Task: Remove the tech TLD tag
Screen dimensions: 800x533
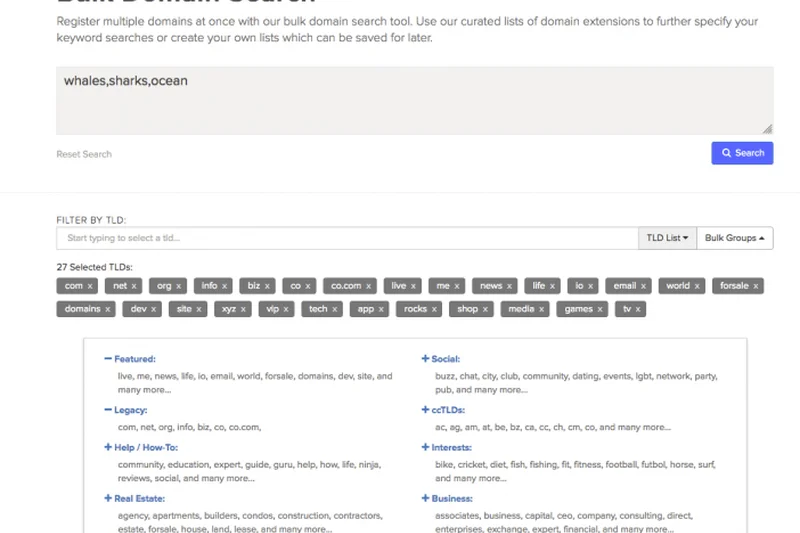Action: tap(335, 310)
